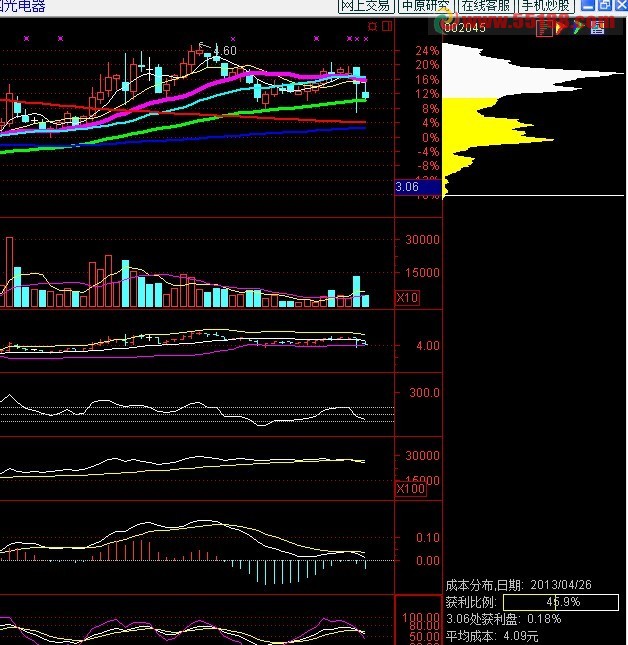Click purple marker above the 4.60 label

click(233, 39)
